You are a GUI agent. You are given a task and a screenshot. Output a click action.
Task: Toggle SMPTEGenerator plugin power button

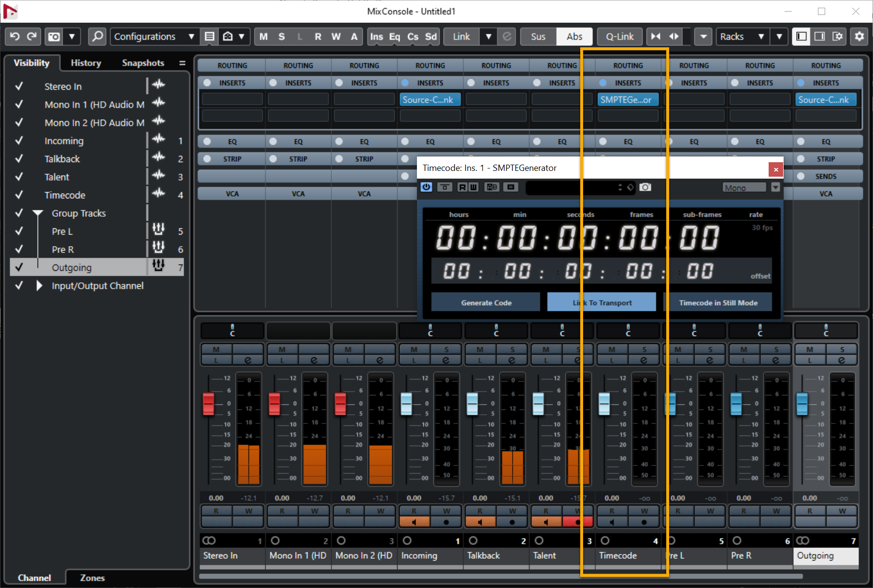[x=426, y=187]
